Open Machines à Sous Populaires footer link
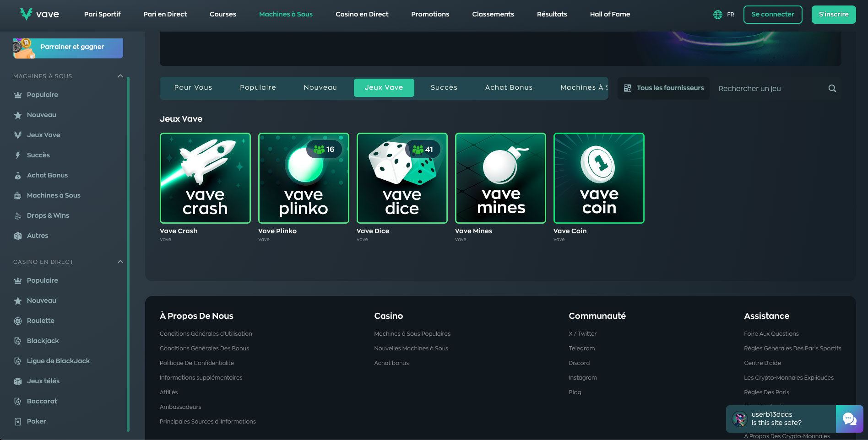Screen dimensions: 868x440 tap(412, 334)
